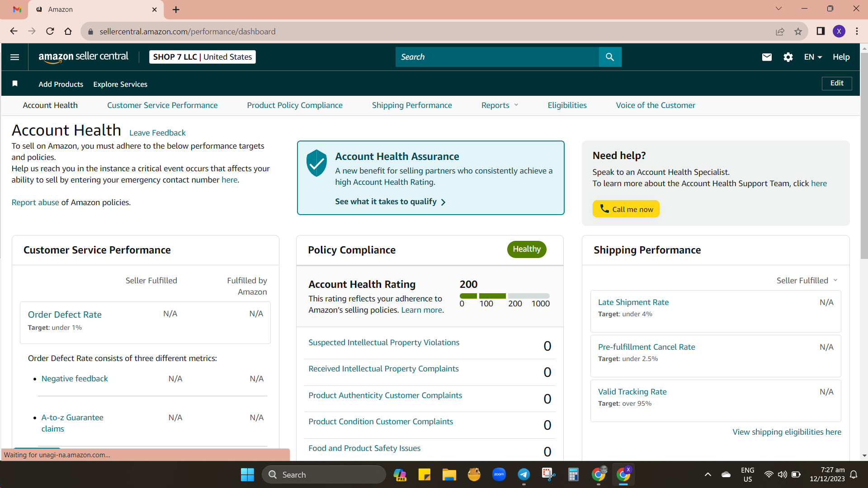The width and height of the screenshot is (868, 488).
Task: Click the Windows taskbar search box
Action: click(x=324, y=474)
